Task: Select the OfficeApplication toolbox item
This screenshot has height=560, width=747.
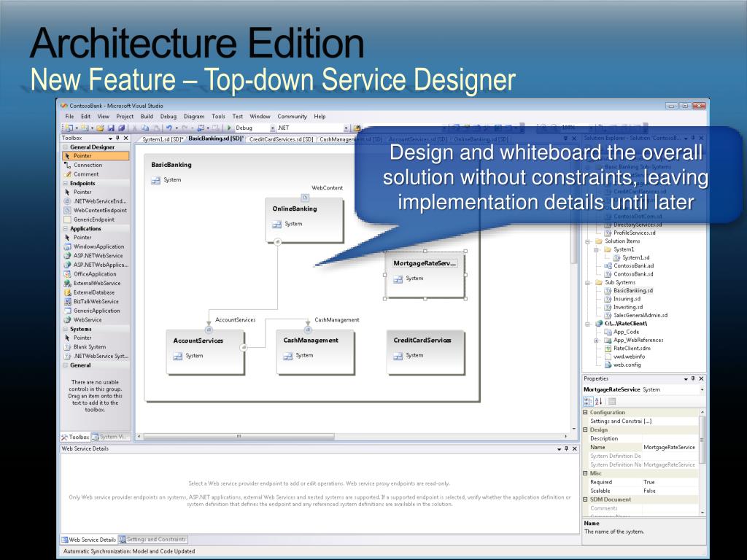Action: tap(95, 274)
